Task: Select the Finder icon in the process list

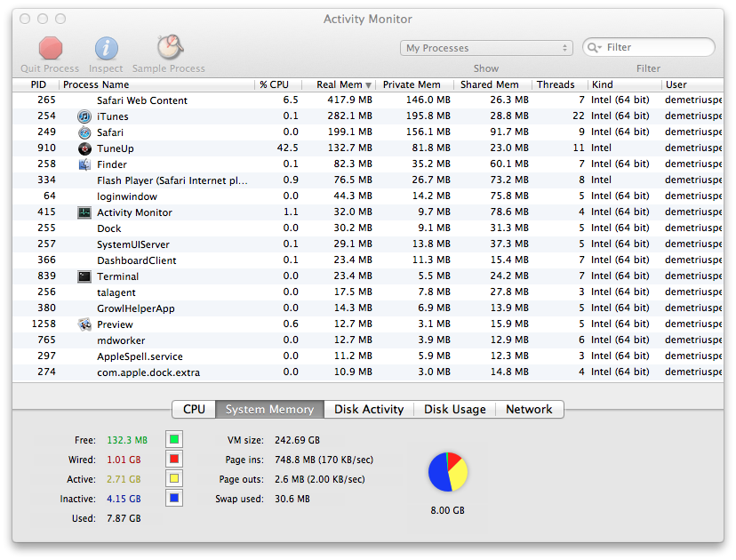Action: coord(84,164)
